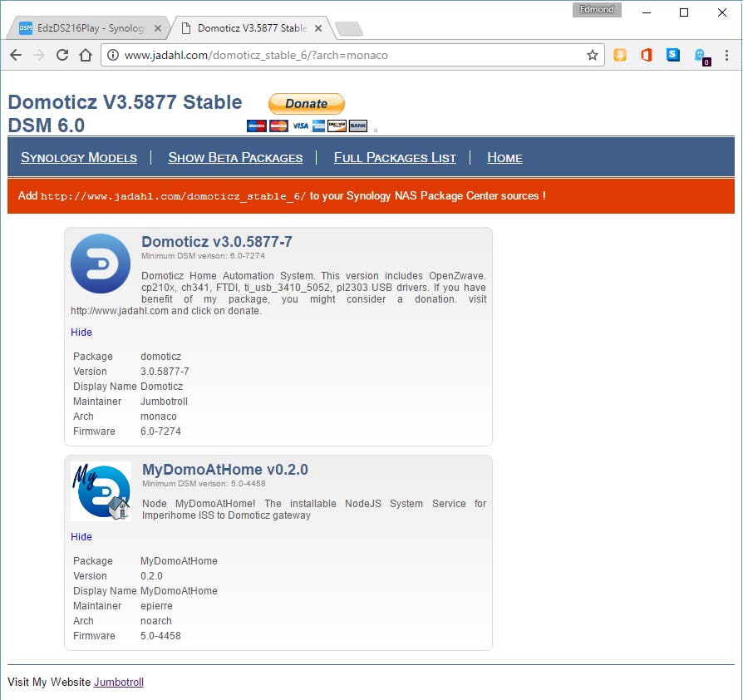Open the orange extension icon
This screenshot has height=700, width=743.
620,55
